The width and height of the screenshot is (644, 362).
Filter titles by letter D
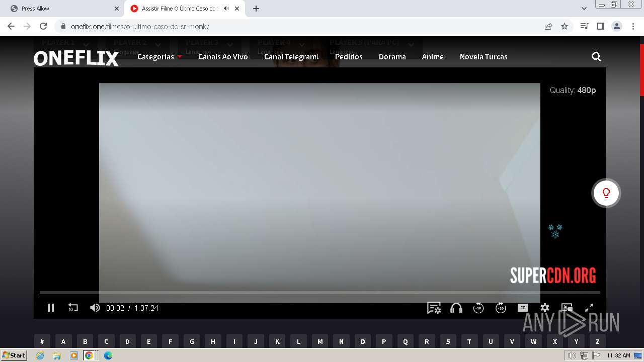127,341
